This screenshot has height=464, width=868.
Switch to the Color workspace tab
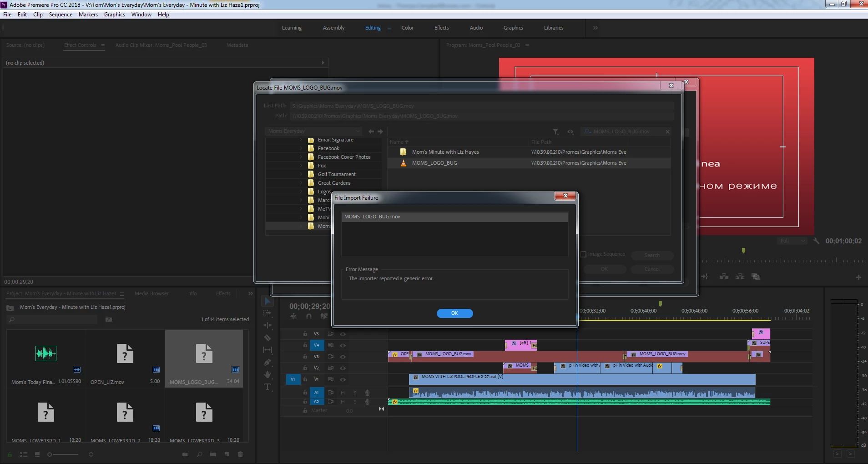tap(408, 28)
